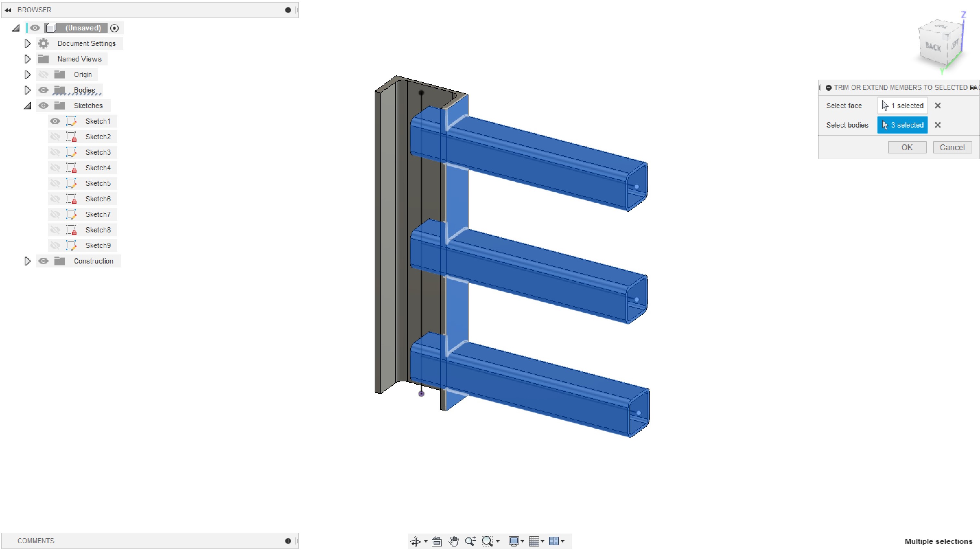The width and height of the screenshot is (980, 552).
Task: Open Grid and Snaps settings icon
Action: tap(534, 541)
